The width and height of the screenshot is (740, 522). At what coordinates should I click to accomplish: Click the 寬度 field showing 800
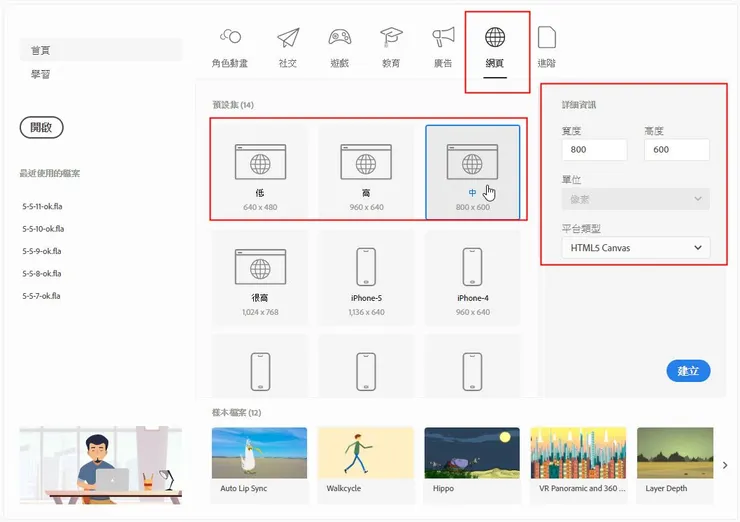click(x=594, y=150)
